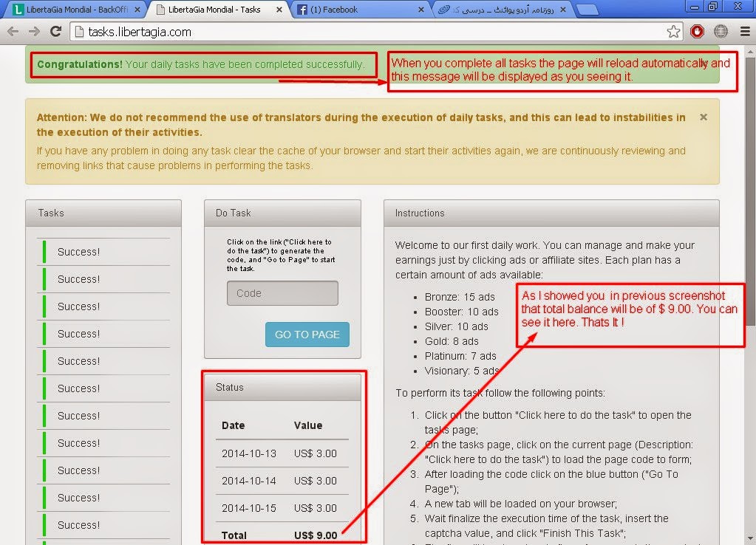Screen dimensions: 756x545
Task: Click the Gold: 8 ads list item
Action: 452,342
